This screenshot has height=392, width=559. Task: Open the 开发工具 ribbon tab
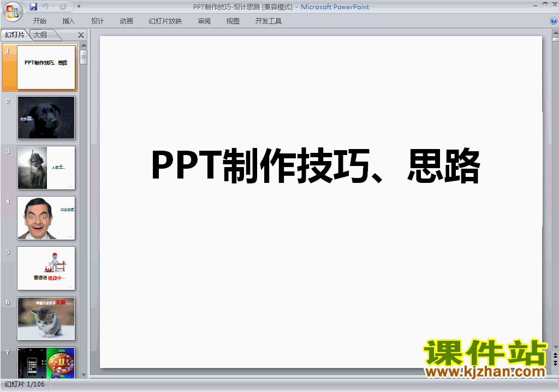(x=269, y=21)
